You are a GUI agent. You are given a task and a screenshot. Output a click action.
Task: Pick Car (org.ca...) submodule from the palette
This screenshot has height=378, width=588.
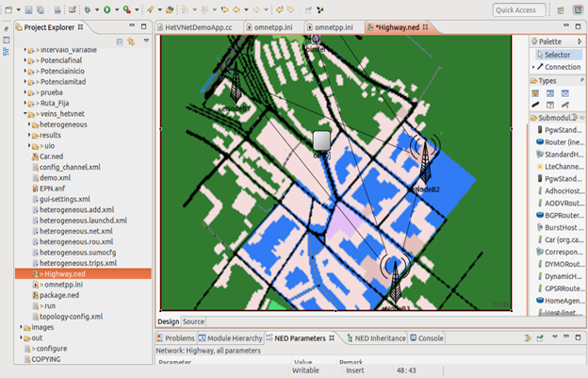coord(561,239)
